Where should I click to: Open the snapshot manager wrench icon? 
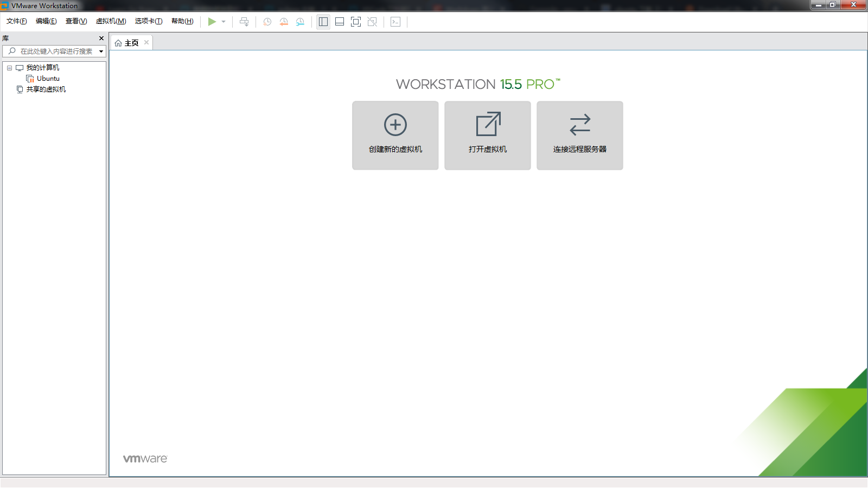(x=300, y=22)
